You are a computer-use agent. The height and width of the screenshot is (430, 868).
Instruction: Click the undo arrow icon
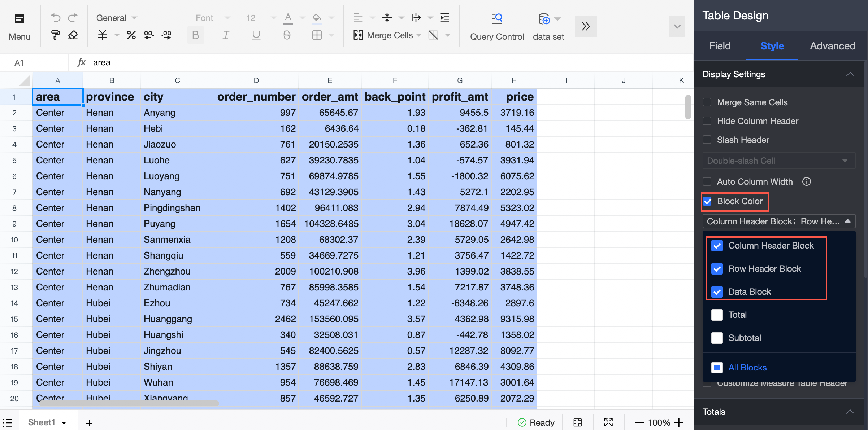pyautogui.click(x=56, y=18)
